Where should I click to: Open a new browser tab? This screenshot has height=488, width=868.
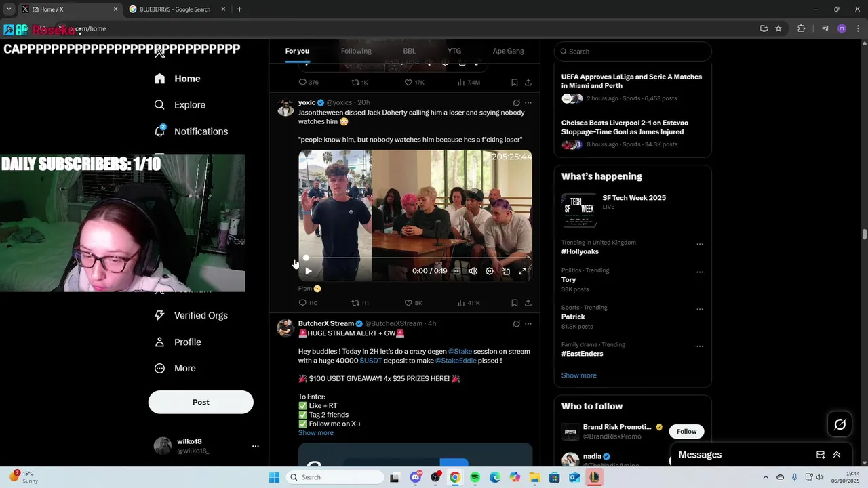239,9
